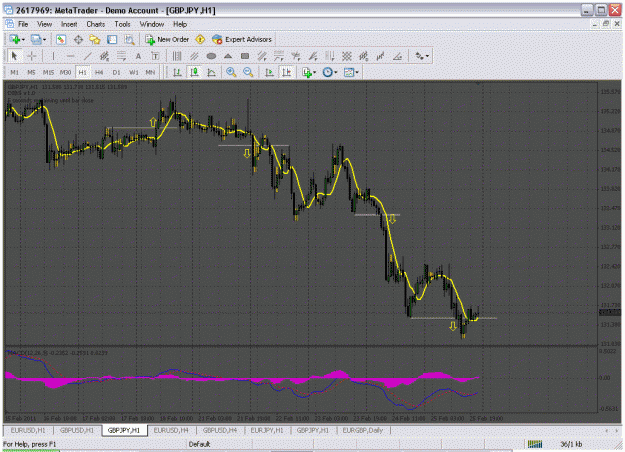Select the trendline drawing tool
The width and height of the screenshot is (625, 452).
pyautogui.click(x=87, y=56)
